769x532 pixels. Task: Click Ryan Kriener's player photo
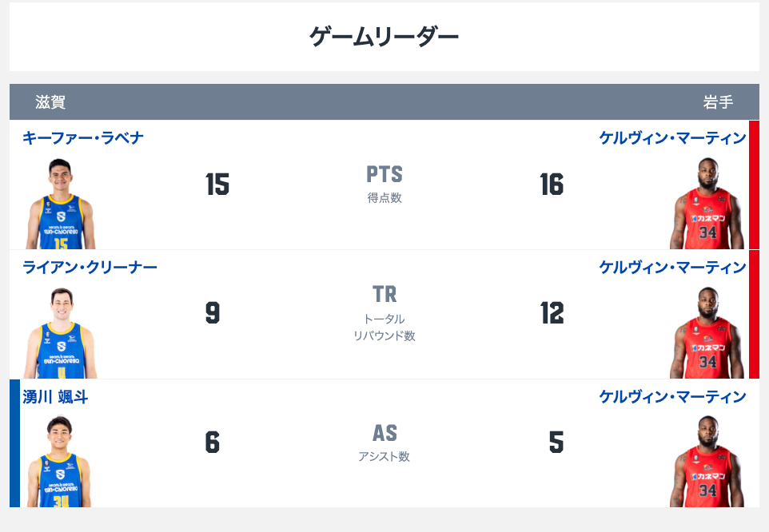pos(61,332)
